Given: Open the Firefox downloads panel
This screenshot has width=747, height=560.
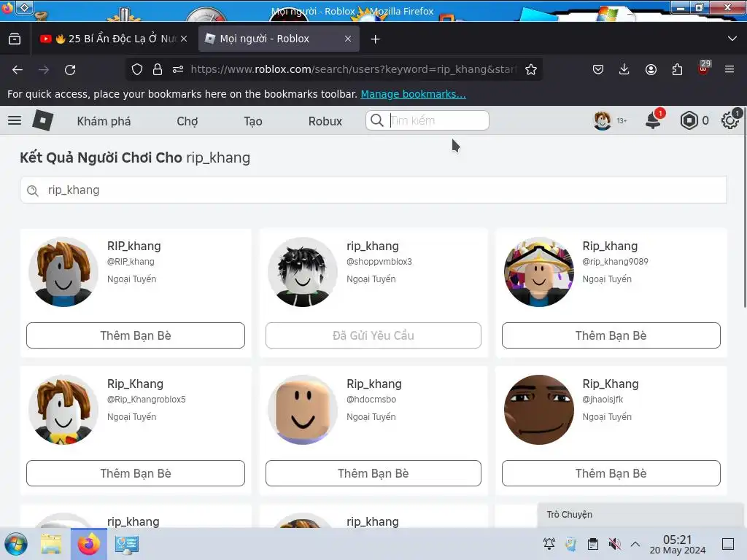Looking at the screenshot, I should (624, 69).
